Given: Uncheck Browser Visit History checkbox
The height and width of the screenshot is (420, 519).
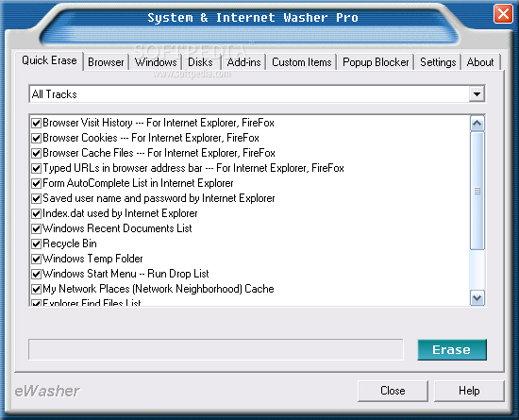Looking at the screenshot, I should pos(36,123).
